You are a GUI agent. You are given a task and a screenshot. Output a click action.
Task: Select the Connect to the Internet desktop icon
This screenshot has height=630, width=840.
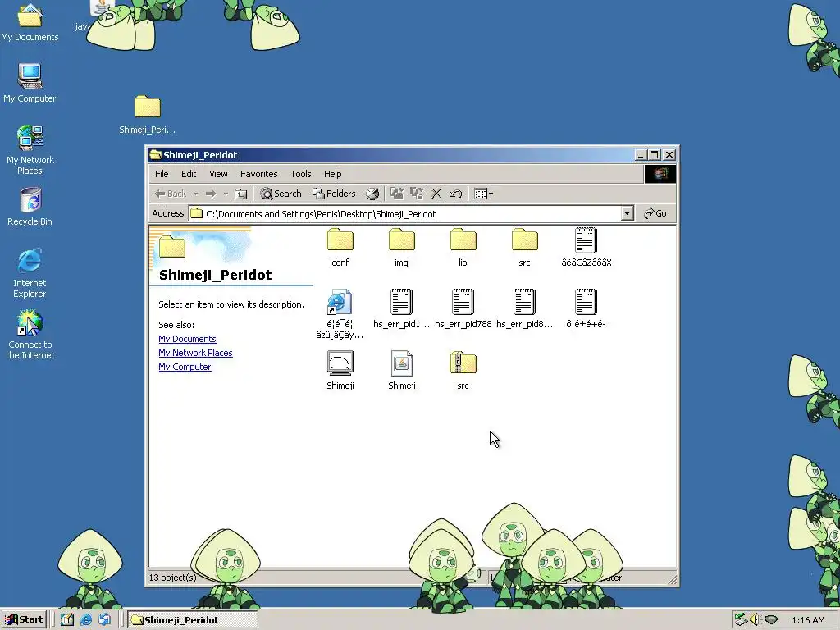[x=30, y=335]
